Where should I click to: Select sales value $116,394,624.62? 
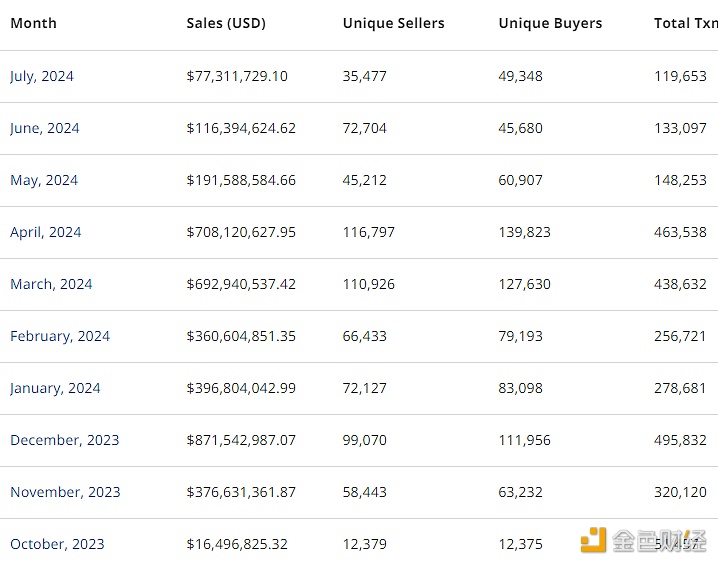[241, 129]
